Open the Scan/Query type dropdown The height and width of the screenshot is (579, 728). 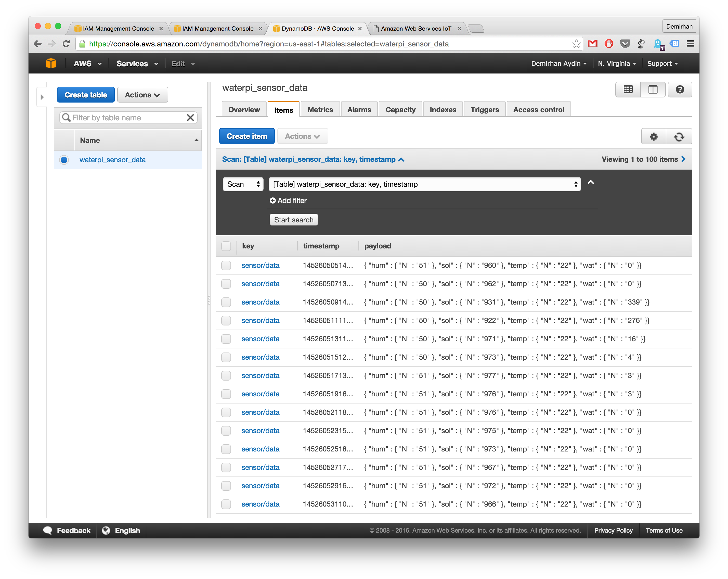(x=243, y=184)
